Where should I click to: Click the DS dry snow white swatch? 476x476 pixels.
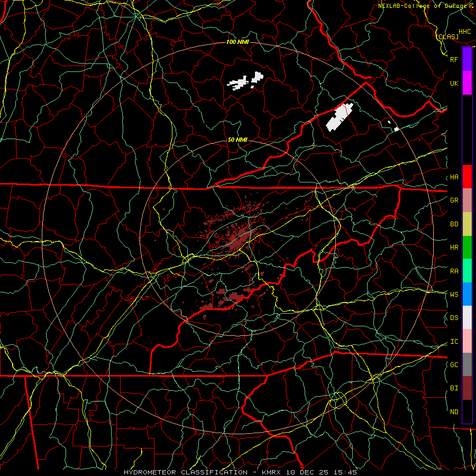467,317
